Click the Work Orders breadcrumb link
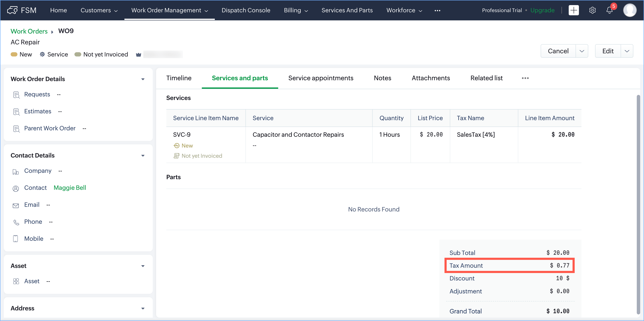The image size is (644, 321). (x=29, y=31)
